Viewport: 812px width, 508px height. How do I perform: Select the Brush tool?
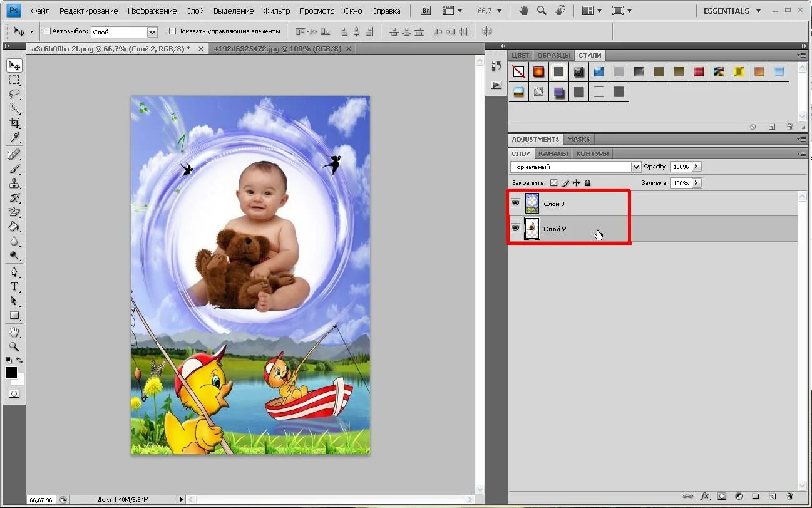pos(14,168)
